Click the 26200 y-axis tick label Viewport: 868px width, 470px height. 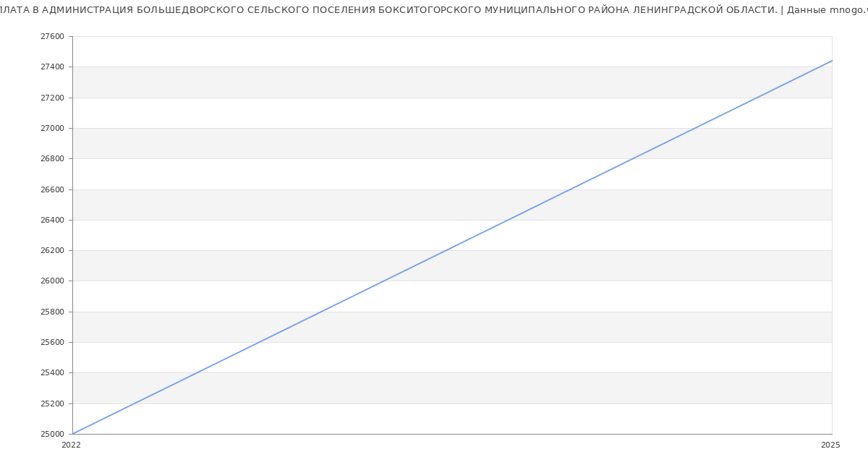pos(52,250)
